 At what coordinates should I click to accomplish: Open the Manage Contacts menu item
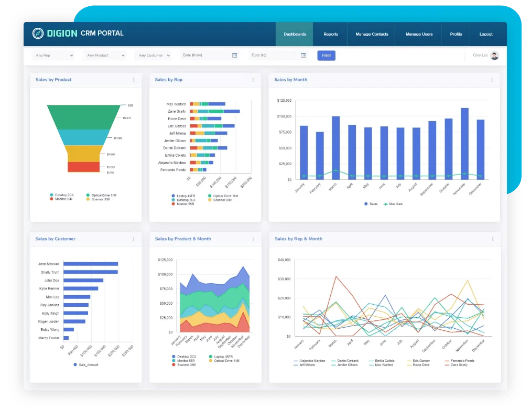point(372,34)
